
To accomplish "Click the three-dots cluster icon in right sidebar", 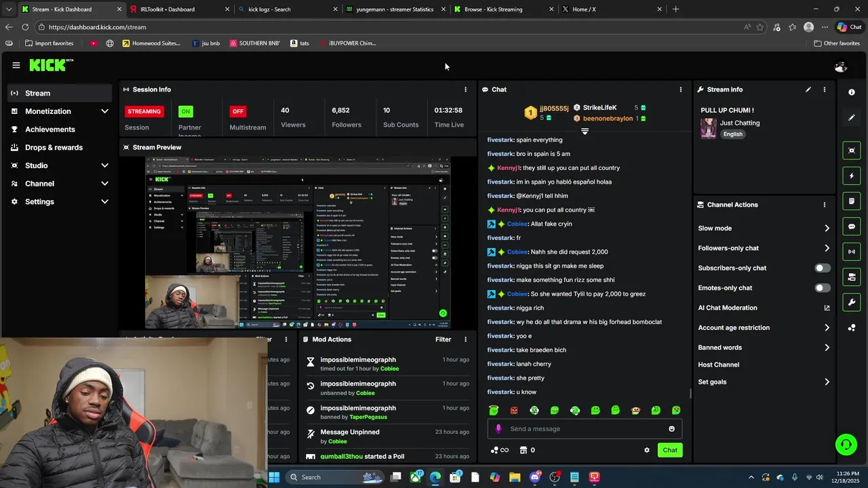I will 852,328.
